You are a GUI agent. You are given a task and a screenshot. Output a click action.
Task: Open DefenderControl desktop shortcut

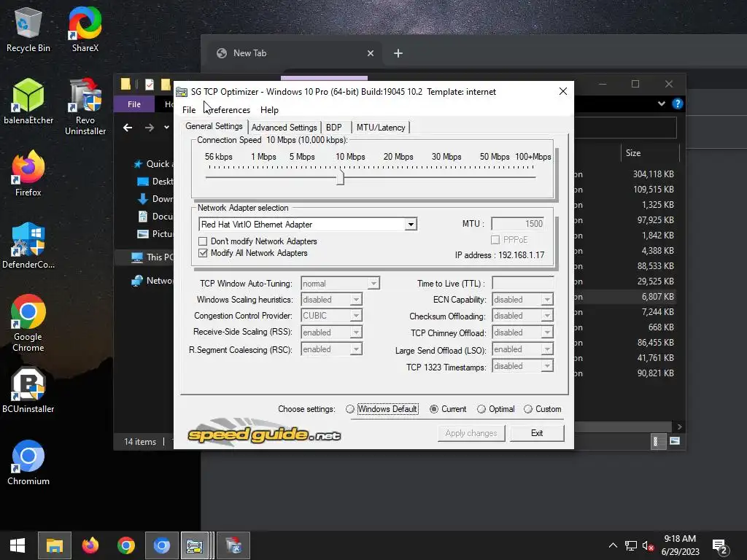pos(28,246)
